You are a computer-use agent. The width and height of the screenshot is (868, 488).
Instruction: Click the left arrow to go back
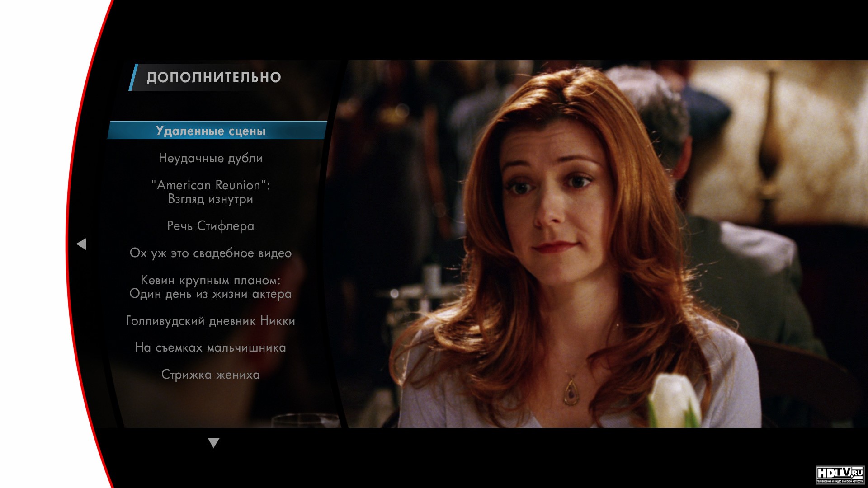[81, 244]
